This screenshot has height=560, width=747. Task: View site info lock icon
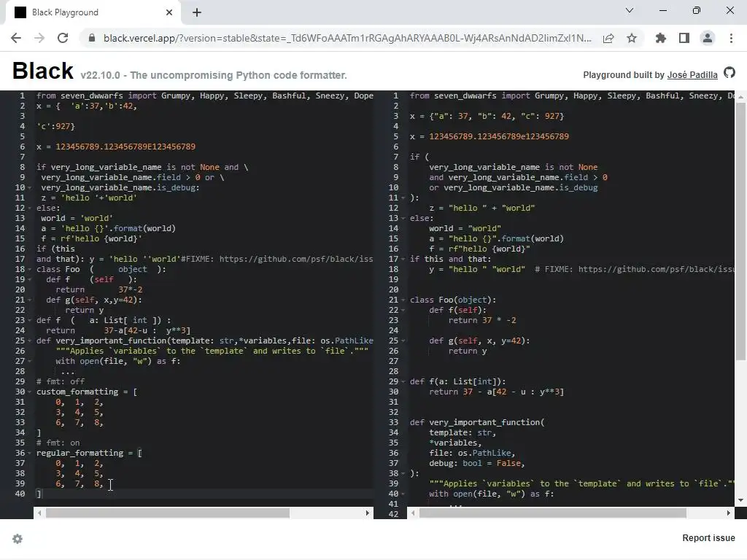[92, 38]
